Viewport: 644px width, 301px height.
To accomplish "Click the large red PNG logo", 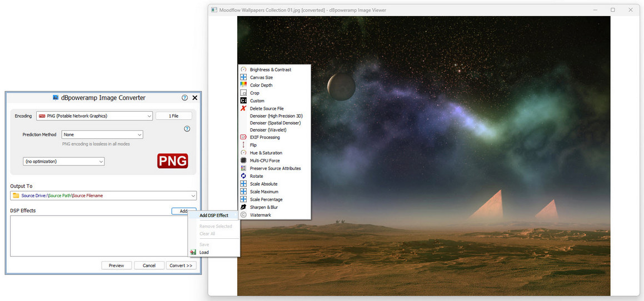I will [172, 161].
